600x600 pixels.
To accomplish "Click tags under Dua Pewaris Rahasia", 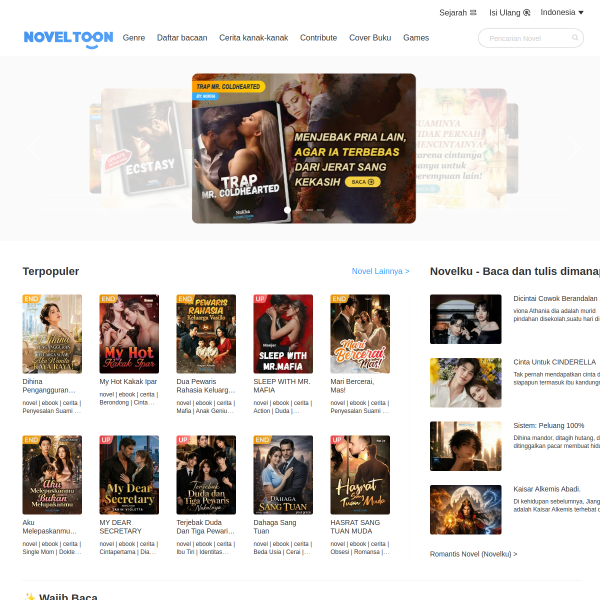I will coord(206,407).
